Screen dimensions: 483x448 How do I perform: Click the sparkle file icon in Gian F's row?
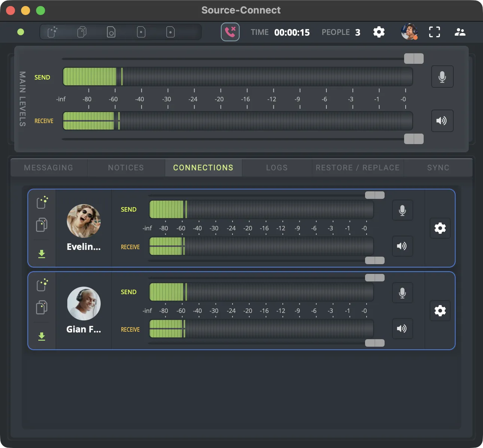tap(42, 284)
